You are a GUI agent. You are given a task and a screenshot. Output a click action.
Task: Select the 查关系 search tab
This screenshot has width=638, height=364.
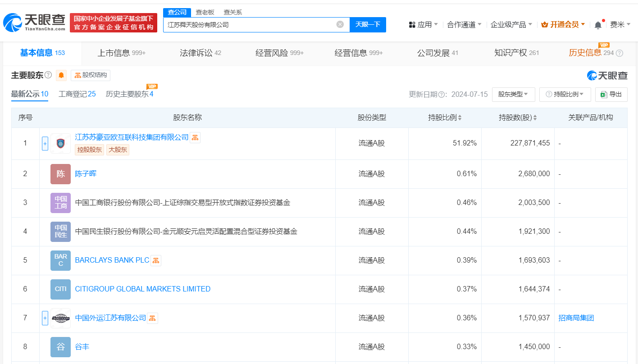click(233, 12)
